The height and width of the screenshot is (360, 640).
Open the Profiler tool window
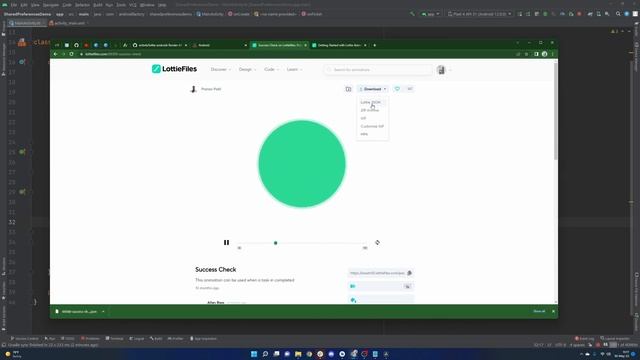pyautogui.click(x=176, y=339)
